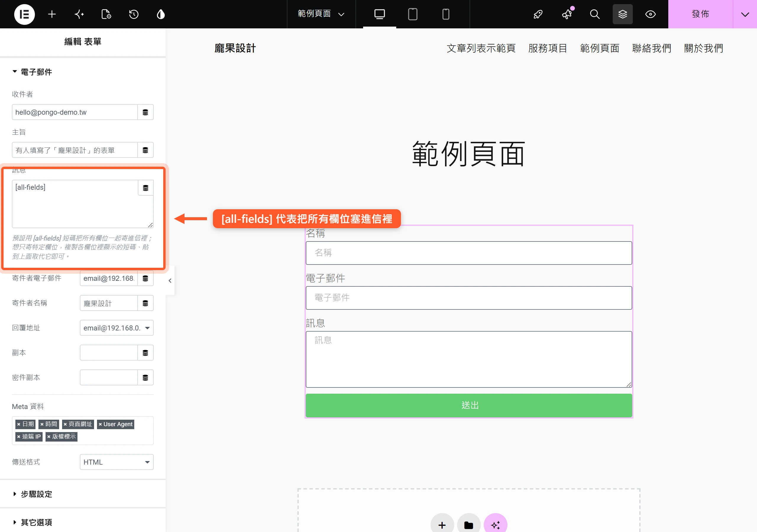Screen dimensions: 757x532
Task: Click the 範例頁面 page heading
Action: (x=468, y=154)
